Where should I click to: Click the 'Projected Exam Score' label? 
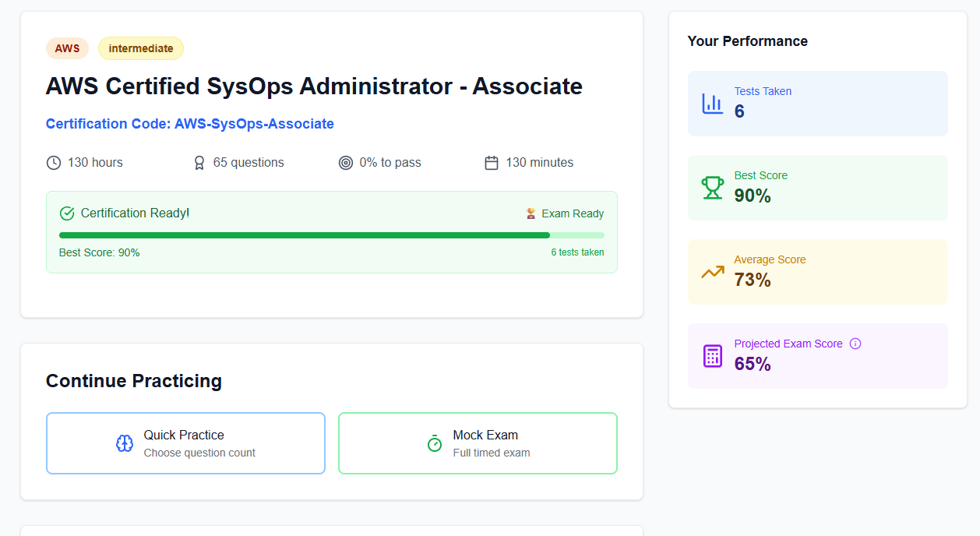(x=788, y=344)
